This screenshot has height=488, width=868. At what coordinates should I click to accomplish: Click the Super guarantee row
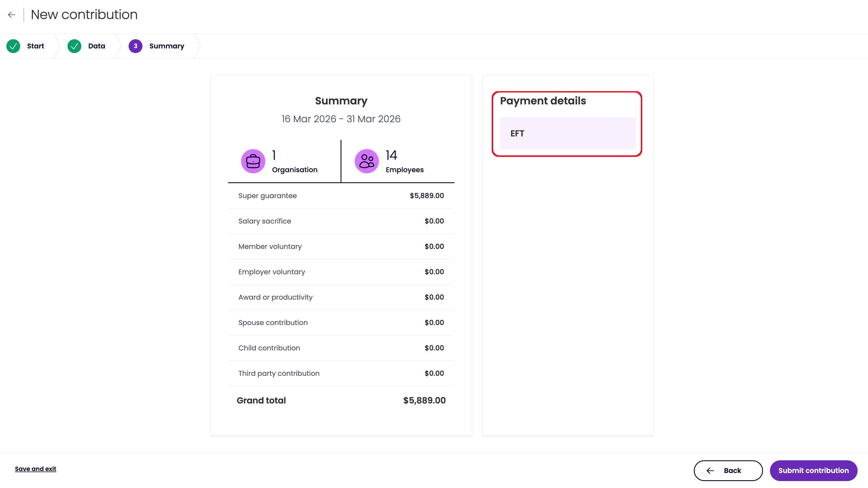point(341,196)
